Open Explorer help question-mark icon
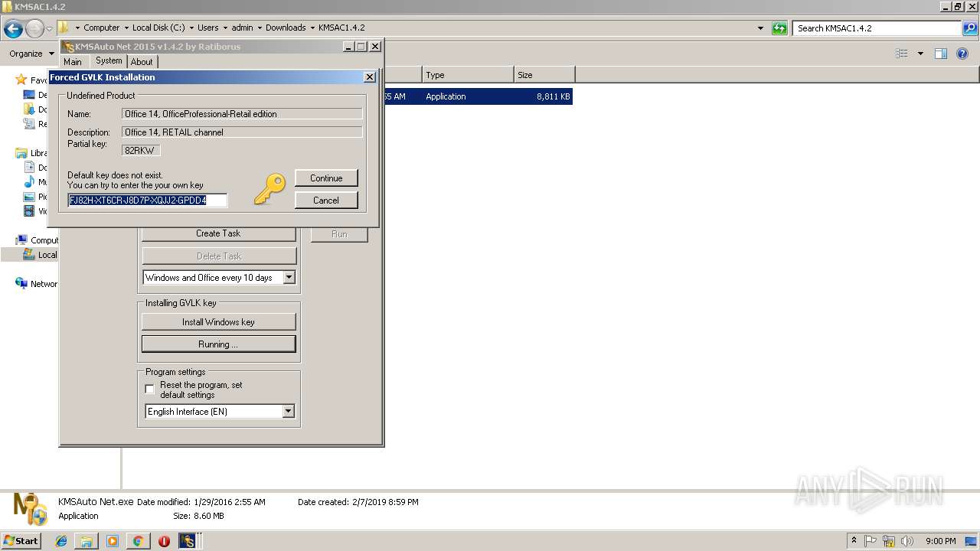This screenshot has width=980, height=551. click(963, 54)
